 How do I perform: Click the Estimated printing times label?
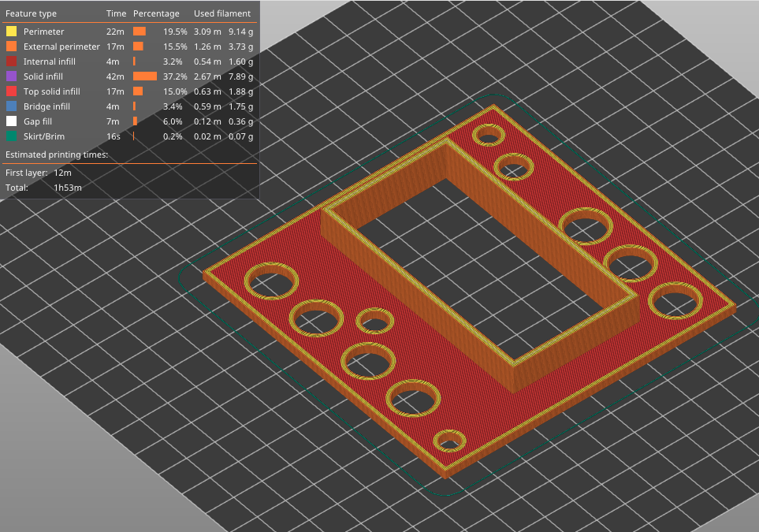click(x=57, y=154)
